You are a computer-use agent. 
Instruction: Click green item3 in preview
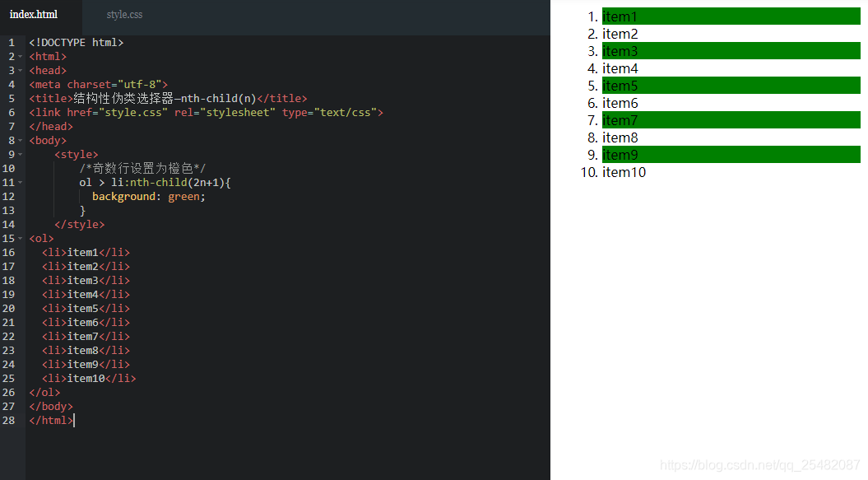pyautogui.click(x=731, y=51)
